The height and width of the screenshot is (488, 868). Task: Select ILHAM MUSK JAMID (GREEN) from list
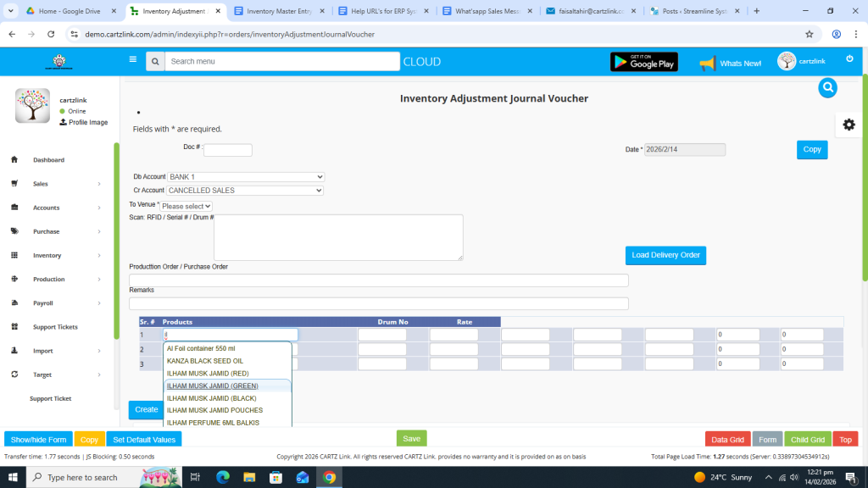pos(213,386)
